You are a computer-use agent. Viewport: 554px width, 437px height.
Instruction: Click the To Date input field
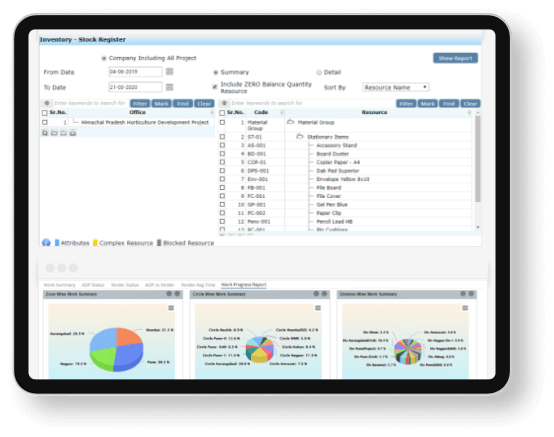coord(136,87)
